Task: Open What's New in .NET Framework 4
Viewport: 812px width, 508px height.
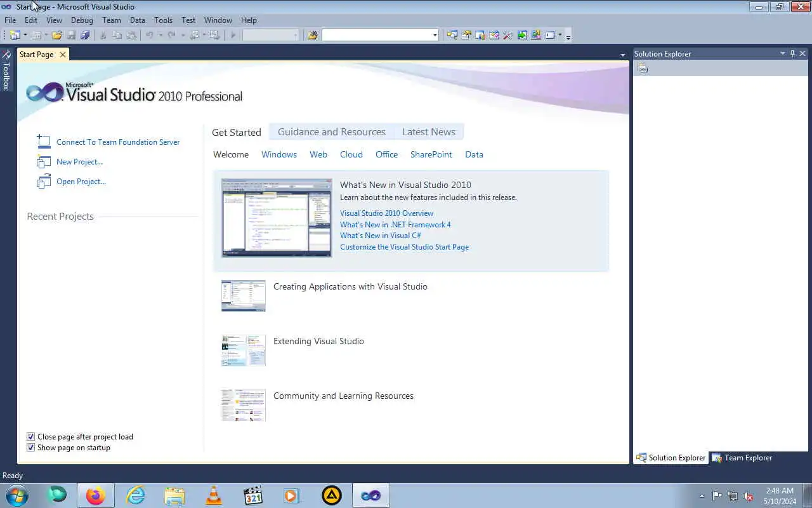Action: pos(395,224)
